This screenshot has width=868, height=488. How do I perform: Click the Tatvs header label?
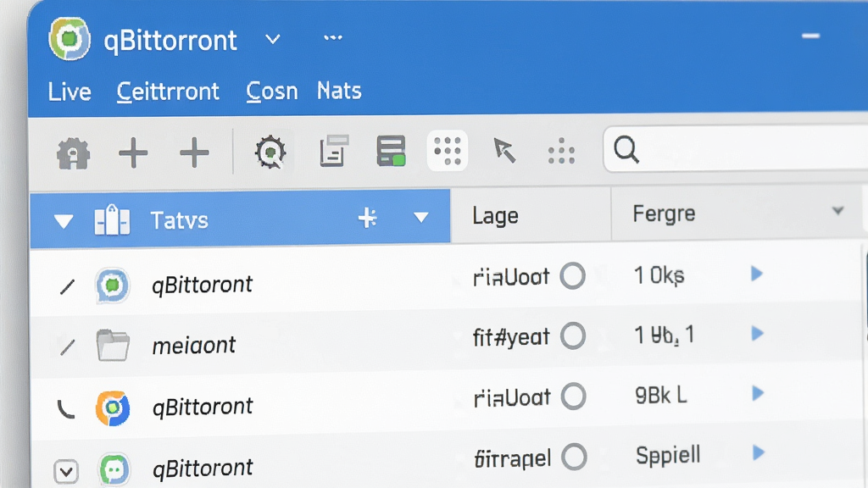[x=180, y=221]
